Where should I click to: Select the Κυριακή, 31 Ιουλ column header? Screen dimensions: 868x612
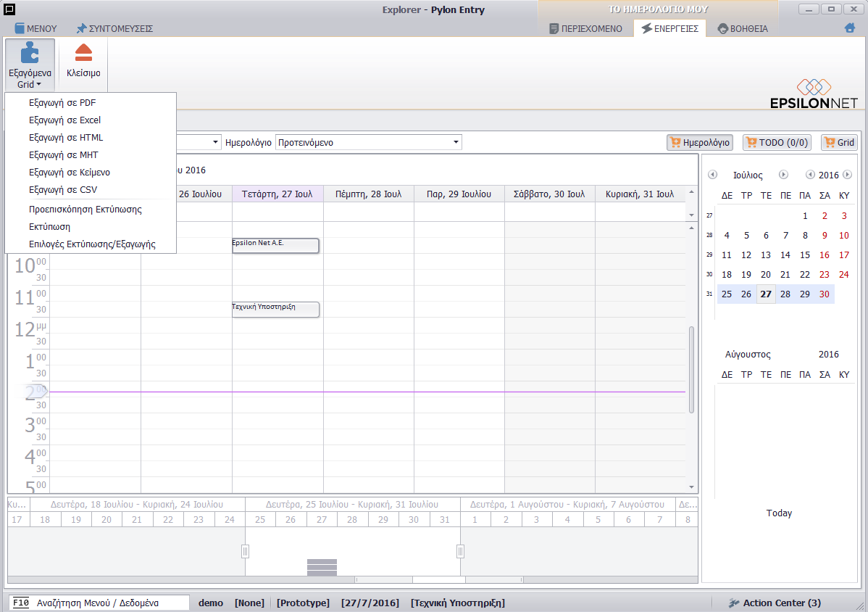(x=640, y=194)
